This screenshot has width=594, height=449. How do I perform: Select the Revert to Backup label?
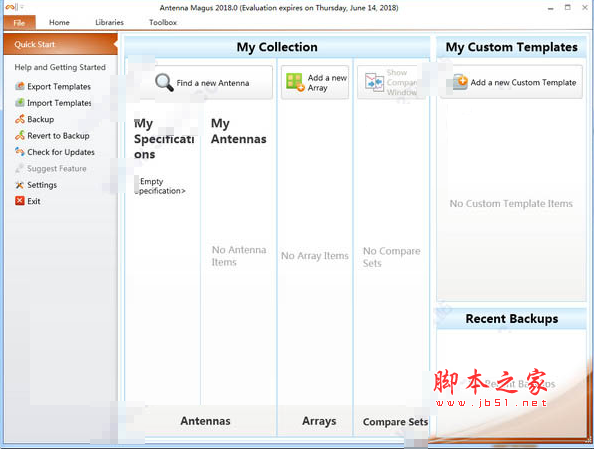58,135
